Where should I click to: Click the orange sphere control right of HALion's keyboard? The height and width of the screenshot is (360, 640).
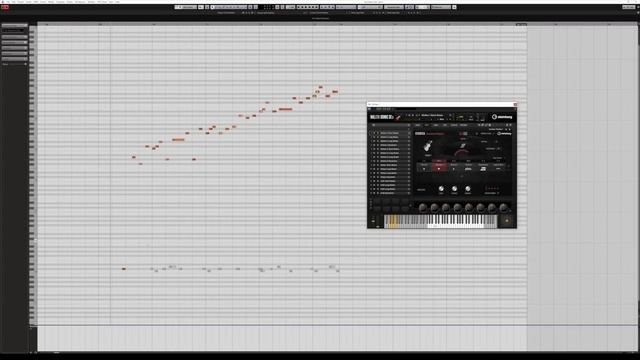pos(507,220)
